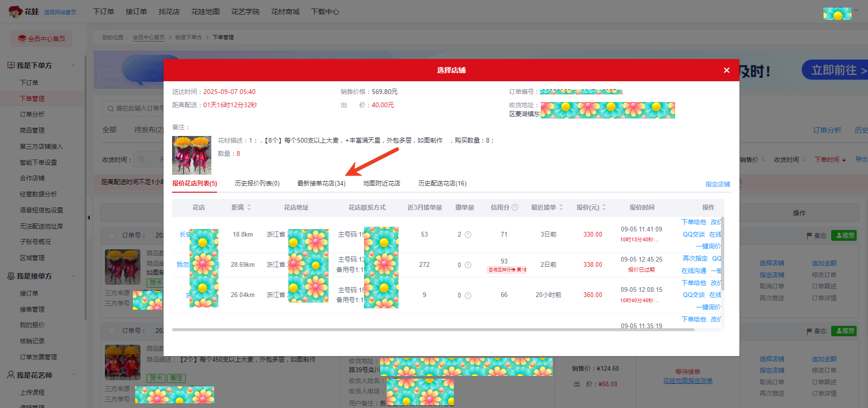868x408 pixels.
Task: Open the 下载中心 top menu
Action: coord(325,11)
